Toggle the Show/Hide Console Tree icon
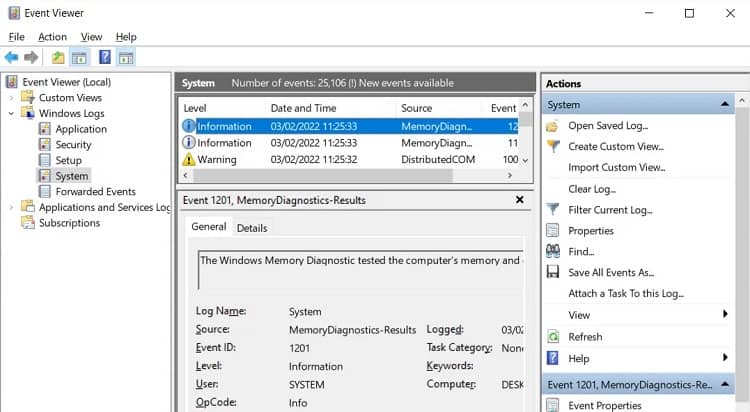Viewport: 750px width, 412px height. [x=79, y=58]
